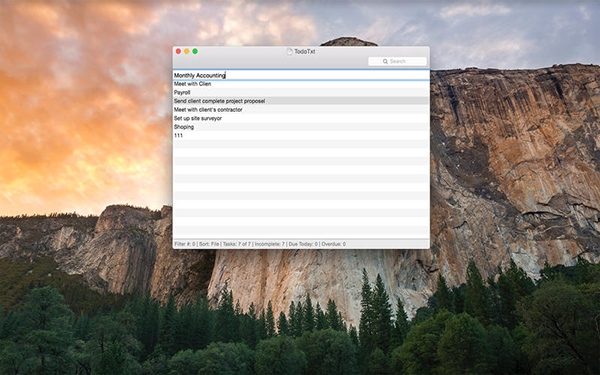Image resolution: width=600 pixels, height=375 pixels.
Task: Click the "Monthly Accounting" task edit field
Action: pyautogui.click(x=301, y=75)
